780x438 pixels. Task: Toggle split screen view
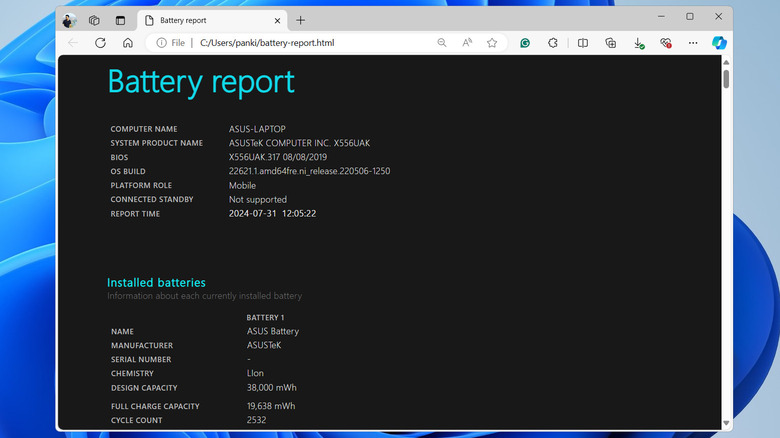pos(583,43)
